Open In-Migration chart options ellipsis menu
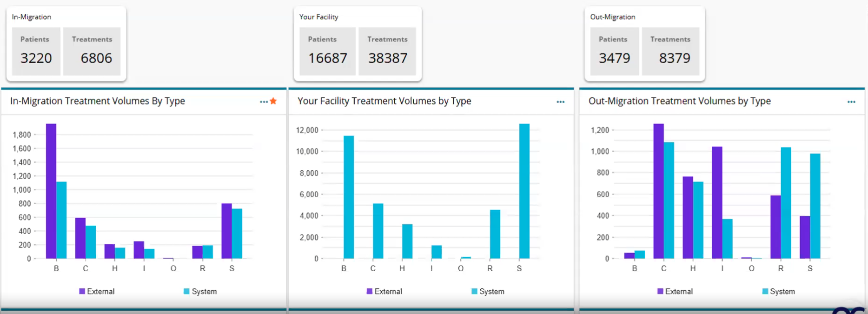This screenshot has width=868, height=314. click(264, 102)
